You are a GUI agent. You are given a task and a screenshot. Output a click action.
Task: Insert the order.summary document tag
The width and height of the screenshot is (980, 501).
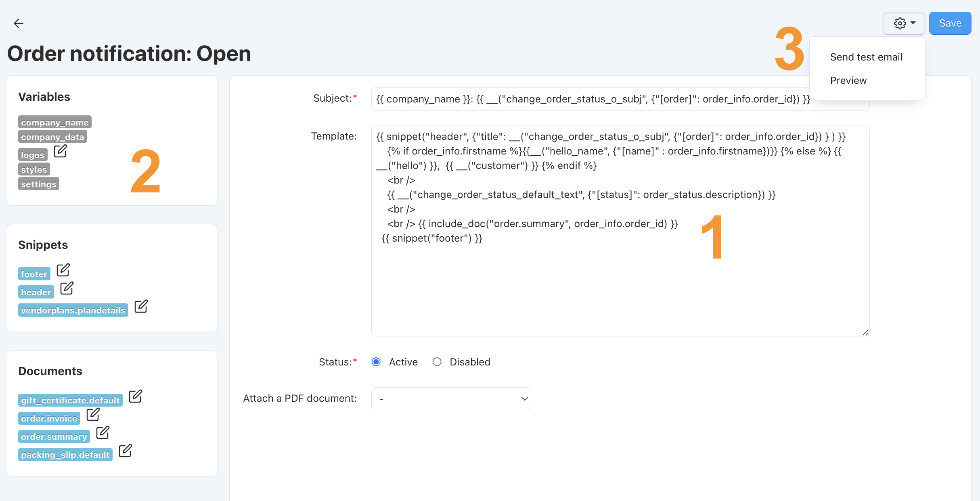pyautogui.click(x=54, y=436)
